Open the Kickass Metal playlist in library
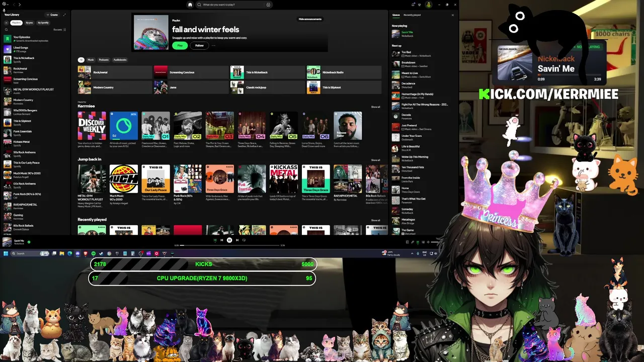 [35, 143]
